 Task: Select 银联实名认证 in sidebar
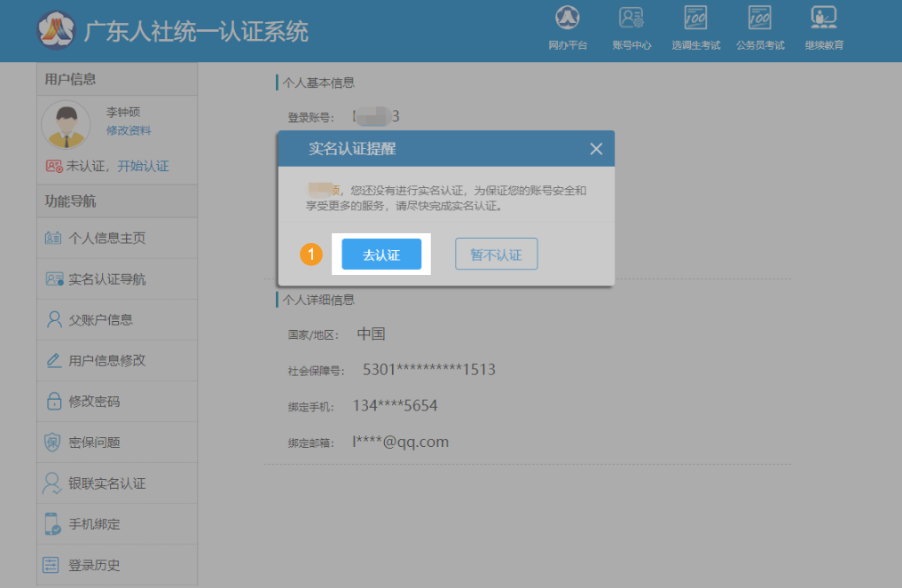coord(106,483)
